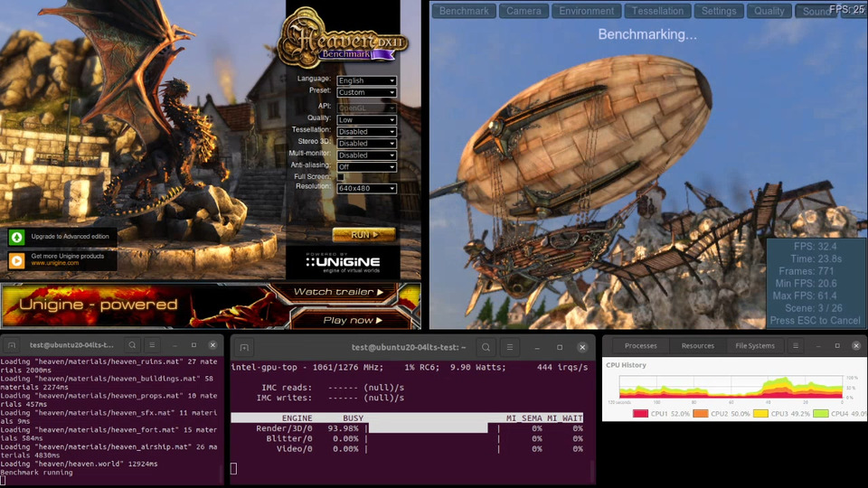Switch to the Resources tab
868x488 pixels.
(x=697, y=346)
